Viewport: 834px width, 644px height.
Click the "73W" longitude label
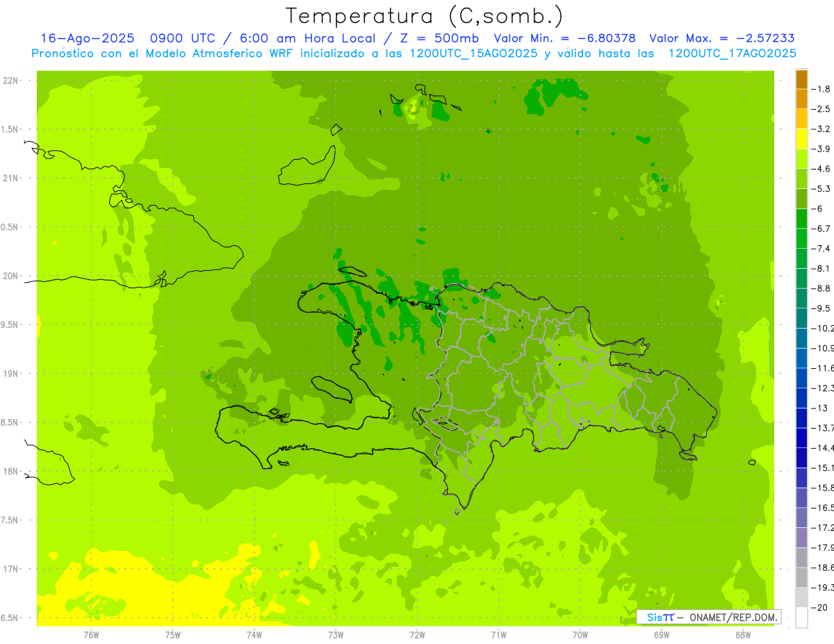click(336, 635)
